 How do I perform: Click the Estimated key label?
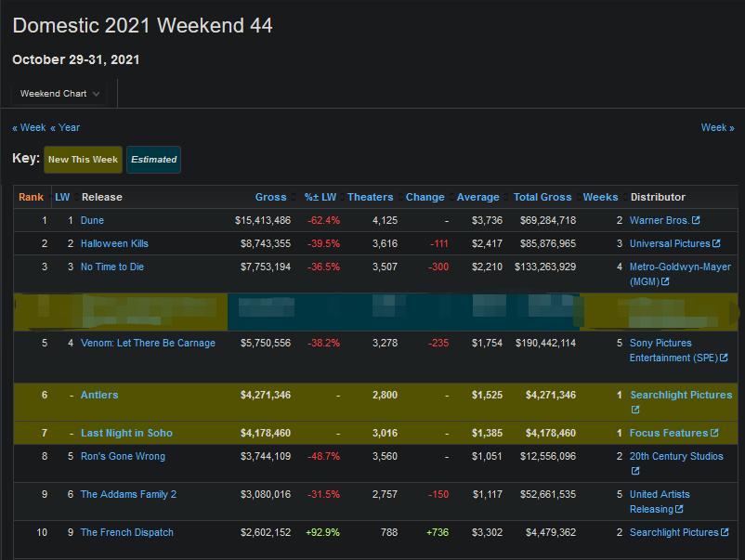click(154, 160)
